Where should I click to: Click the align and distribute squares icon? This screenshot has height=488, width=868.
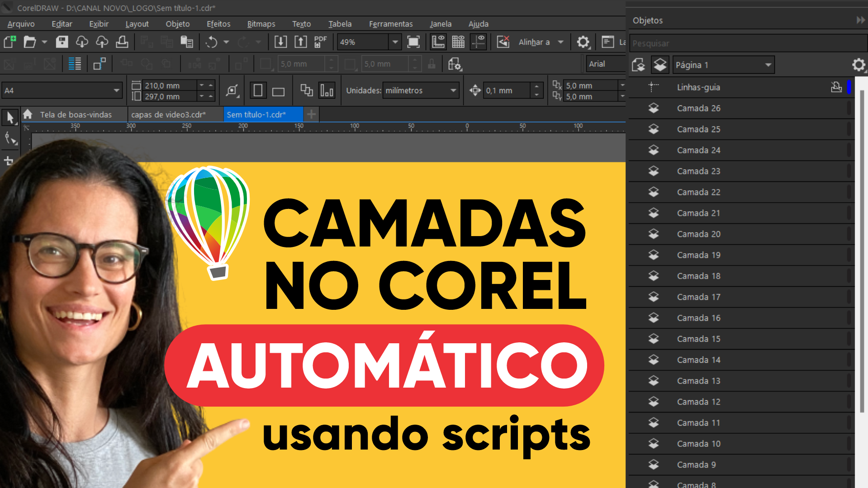(x=99, y=64)
